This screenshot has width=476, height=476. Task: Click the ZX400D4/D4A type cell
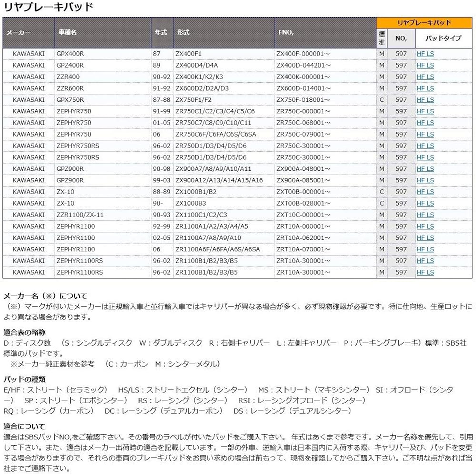click(224, 66)
